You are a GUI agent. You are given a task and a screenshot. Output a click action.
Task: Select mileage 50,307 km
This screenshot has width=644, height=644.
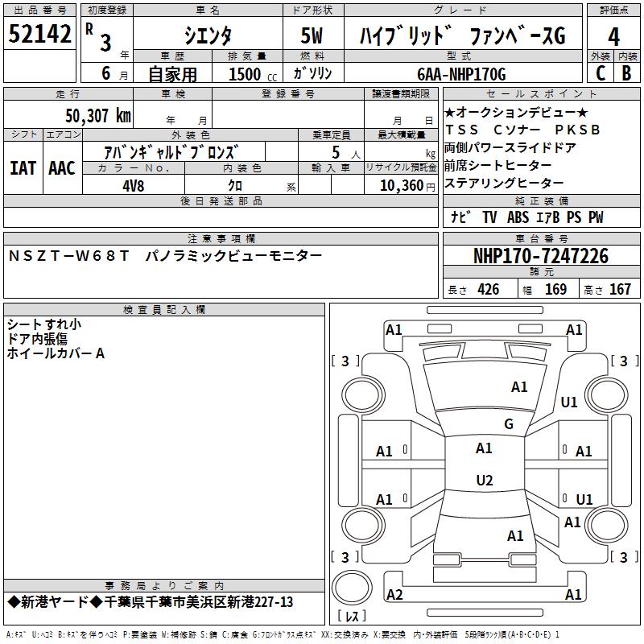[98, 116]
